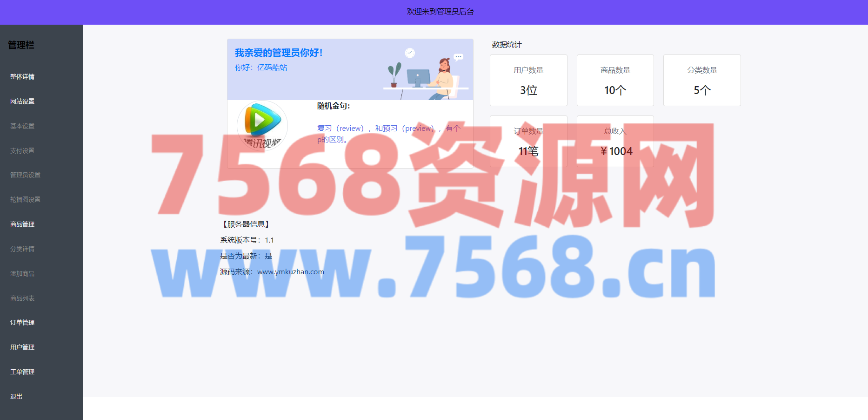The width and height of the screenshot is (868, 420).
Task: Open 基本设置 page
Action: coord(22,126)
